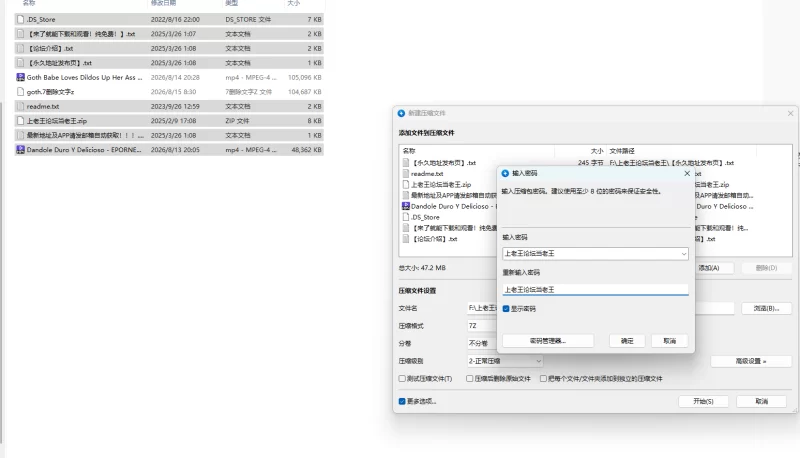
Task: Click the icon of 【论坛介绍】.txt in the folder list
Action: 20,48
